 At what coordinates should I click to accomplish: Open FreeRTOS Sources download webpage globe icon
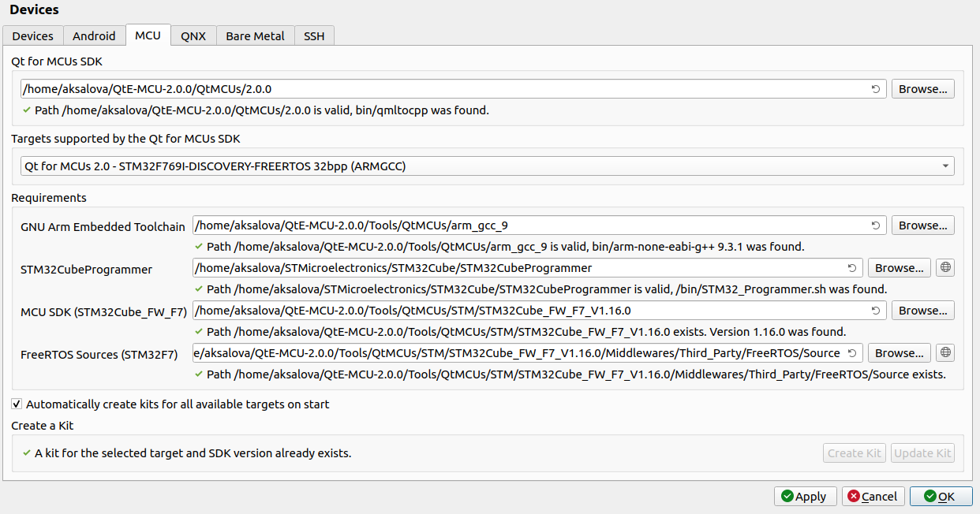pos(946,353)
